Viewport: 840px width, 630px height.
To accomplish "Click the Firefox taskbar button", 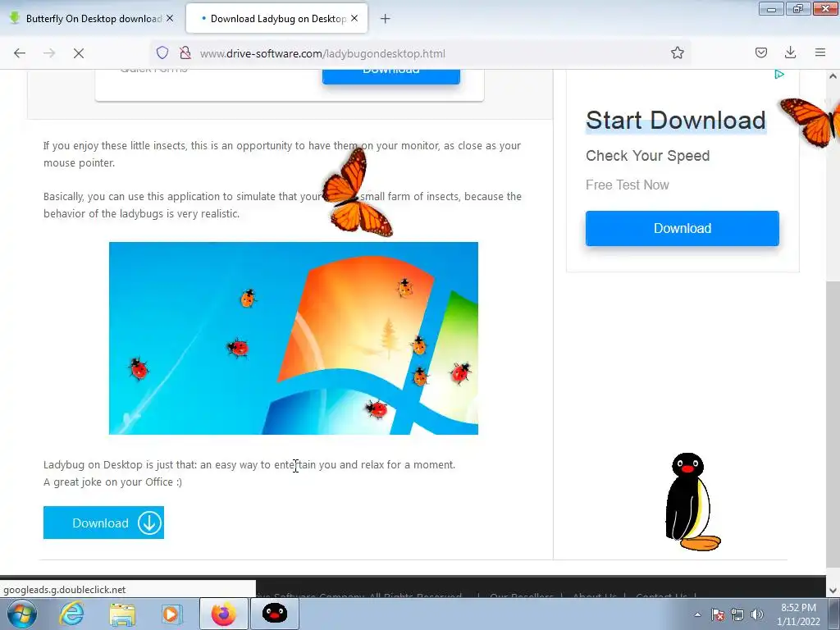I will click(223, 614).
